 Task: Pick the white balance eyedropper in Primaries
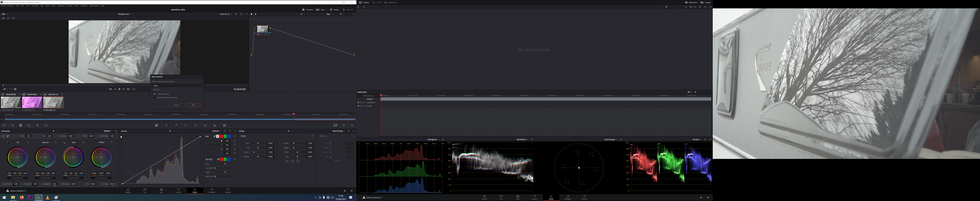point(8,136)
